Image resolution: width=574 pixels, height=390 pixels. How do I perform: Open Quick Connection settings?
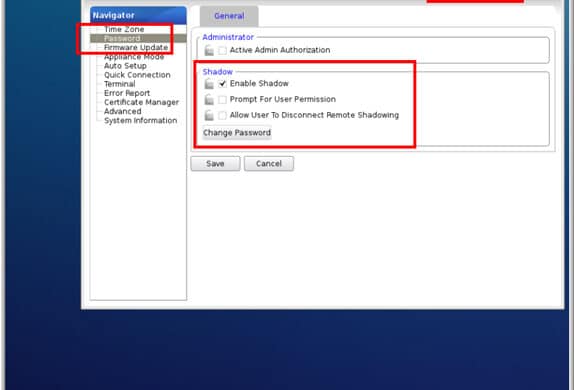click(x=137, y=75)
